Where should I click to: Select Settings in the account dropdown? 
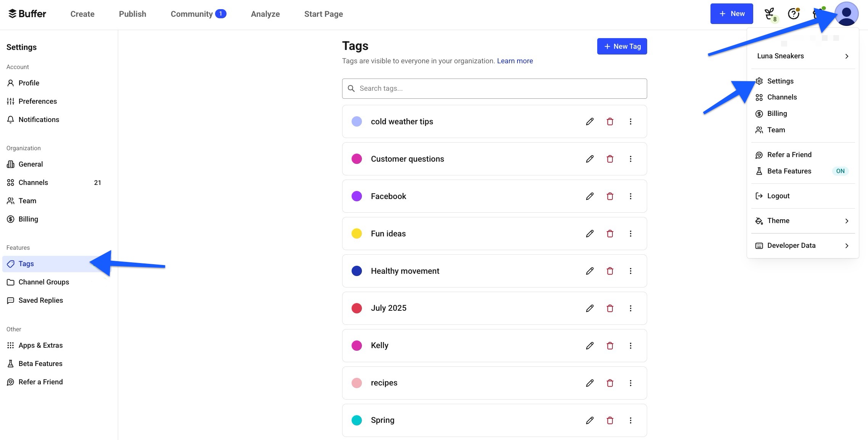tap(803, 81)
